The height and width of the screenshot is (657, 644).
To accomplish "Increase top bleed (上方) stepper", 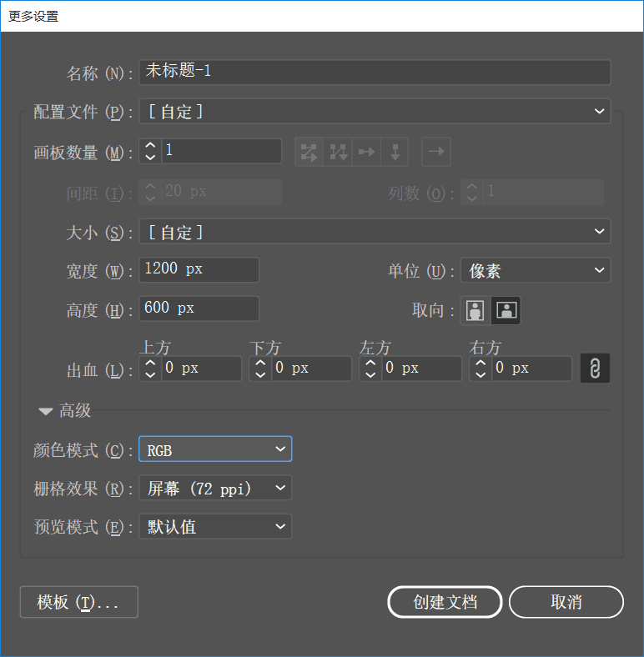I will 150,363.
